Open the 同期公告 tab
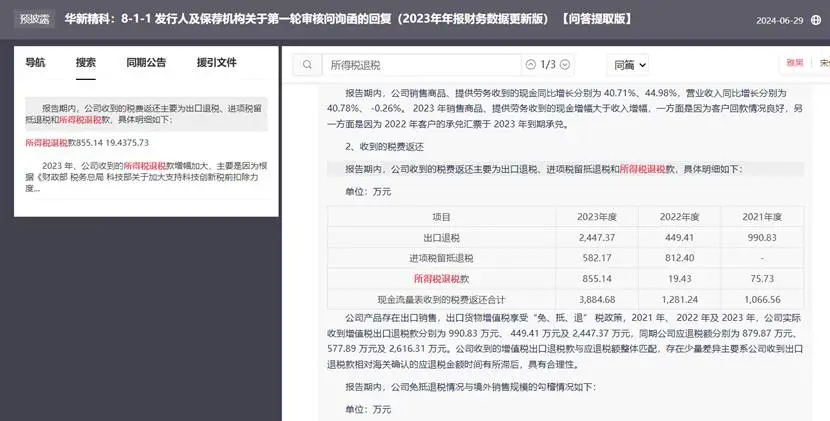830x421 pixels. tap(146, 62)
